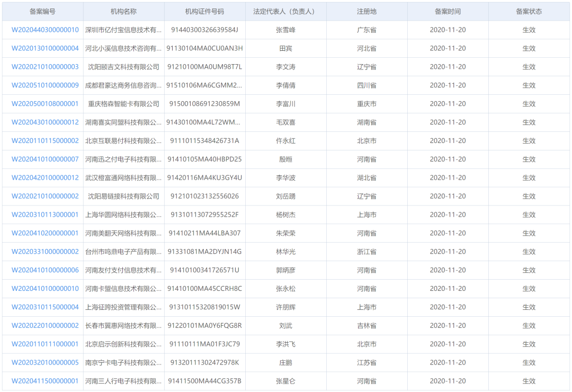Open record link W2020130100000004

click(x=45, y=48)
